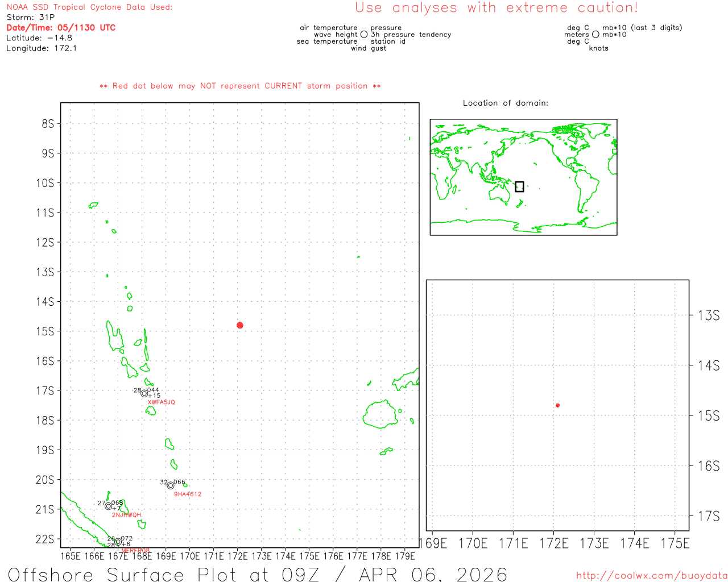Click the station model legend circle
This screenshot has width=728, height=582.
(364, 35)
